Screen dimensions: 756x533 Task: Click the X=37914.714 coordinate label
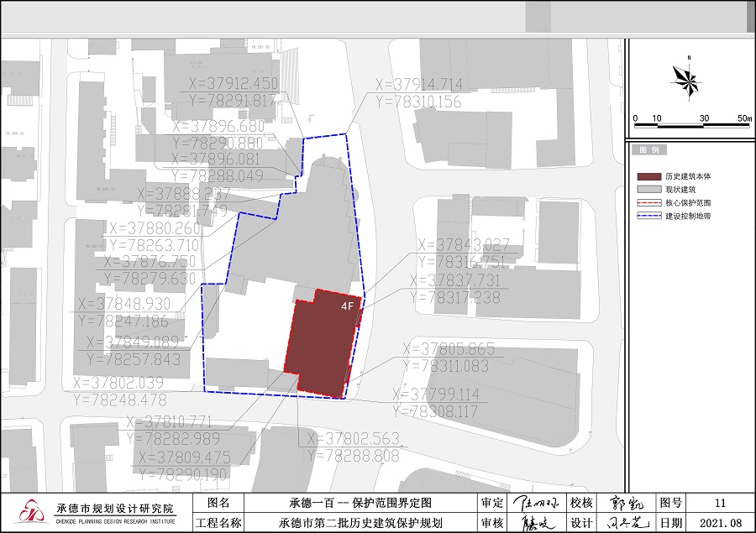coord(418,85)
